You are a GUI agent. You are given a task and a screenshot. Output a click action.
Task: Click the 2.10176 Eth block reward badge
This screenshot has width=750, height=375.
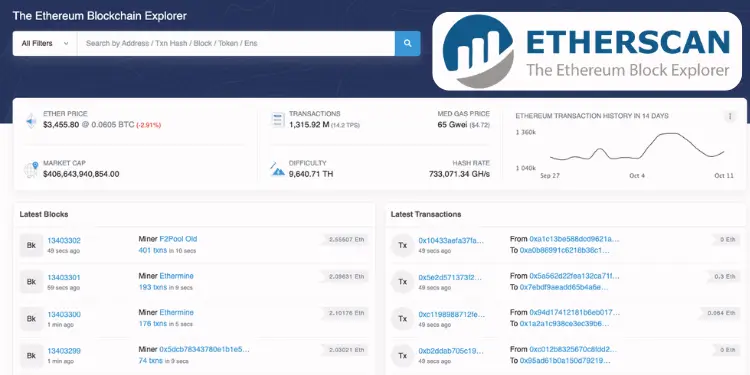pyautogui.click(x=346, y=313)
